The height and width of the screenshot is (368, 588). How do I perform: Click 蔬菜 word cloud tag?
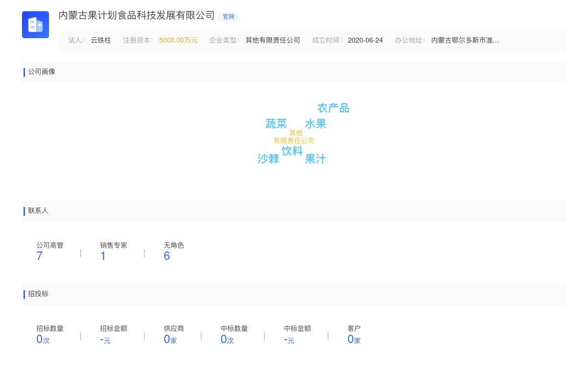point(276,124)
